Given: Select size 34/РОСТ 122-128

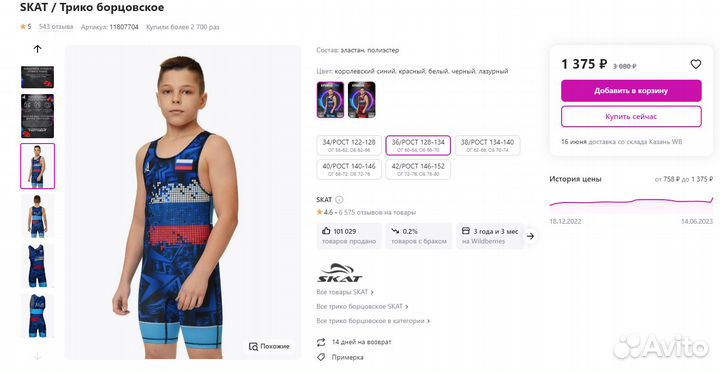Looking at the screenshot, I should pos(349,145).
